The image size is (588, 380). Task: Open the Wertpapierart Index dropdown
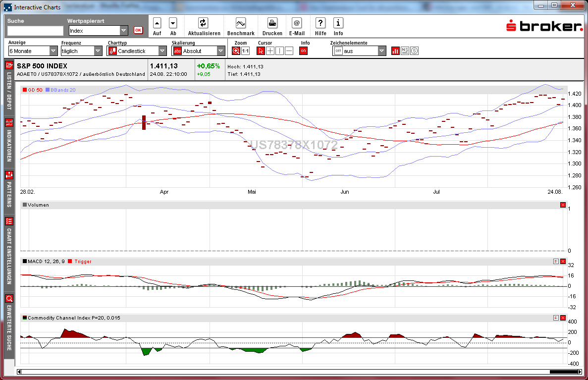[x=98, y=31]
